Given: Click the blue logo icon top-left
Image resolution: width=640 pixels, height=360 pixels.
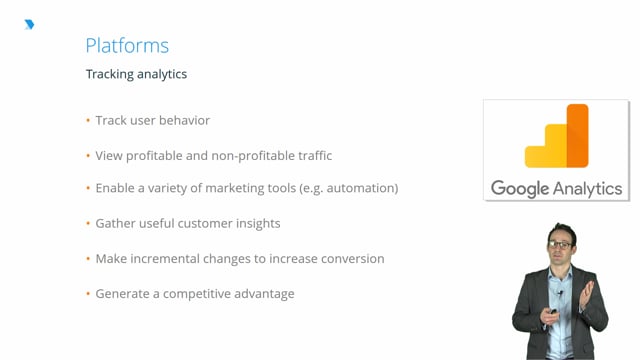Looking at the screenshot, I should [x=29, y=24].
